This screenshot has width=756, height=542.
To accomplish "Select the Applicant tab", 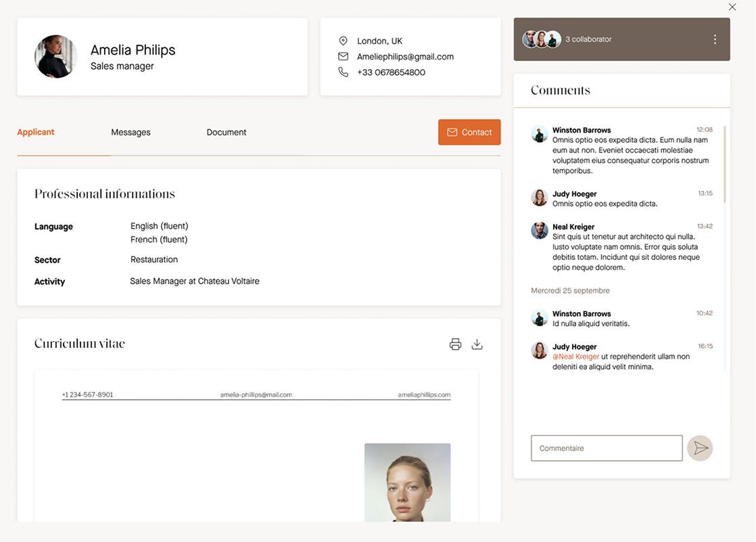I will 36,133.
